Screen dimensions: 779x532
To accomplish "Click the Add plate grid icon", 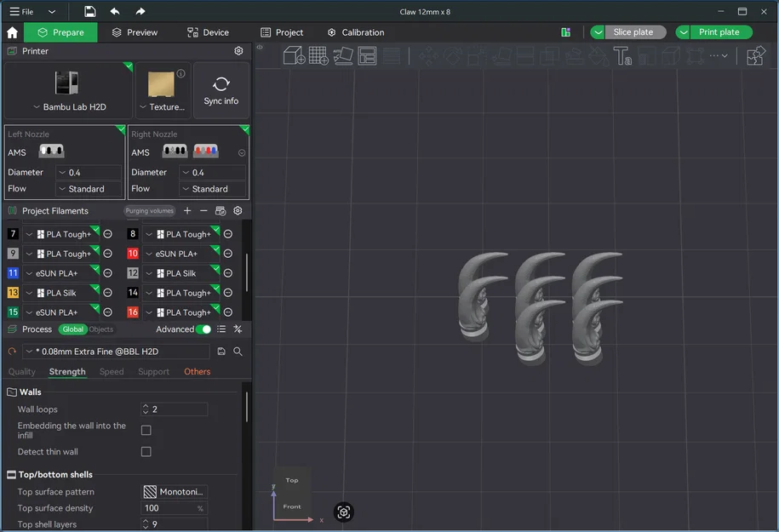I will pyautogui.click(x=318, y=55).
